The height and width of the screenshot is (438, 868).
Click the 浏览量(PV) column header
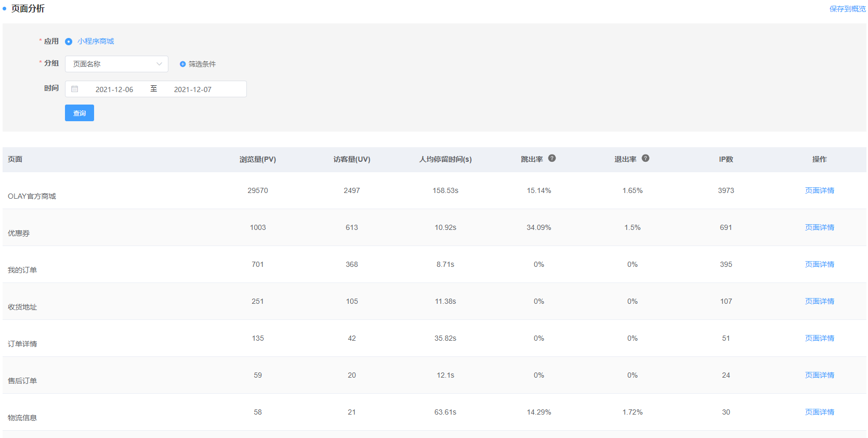tap(257, 159)
